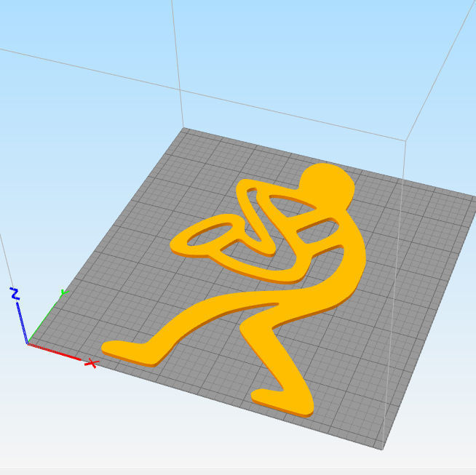Image resolution: width=476 pixels, height=475 pixels.
Task: Click the red X axis label
Action: [x=92, y=363]
